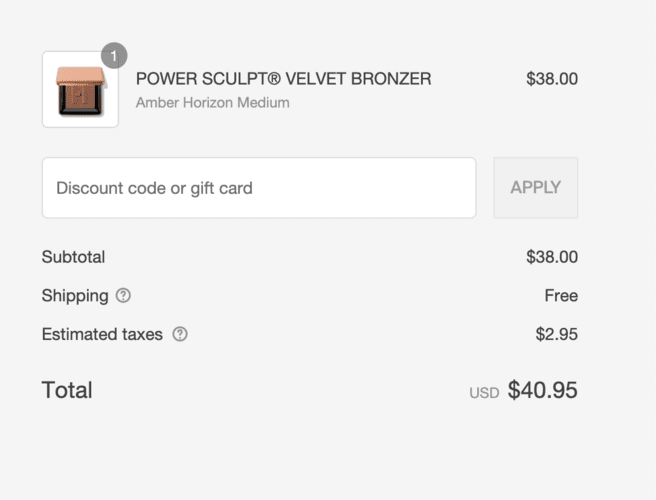The height and width of the screenshot is (500, 656).
Task: Click the Total label
Action: (x=67, y=390)
